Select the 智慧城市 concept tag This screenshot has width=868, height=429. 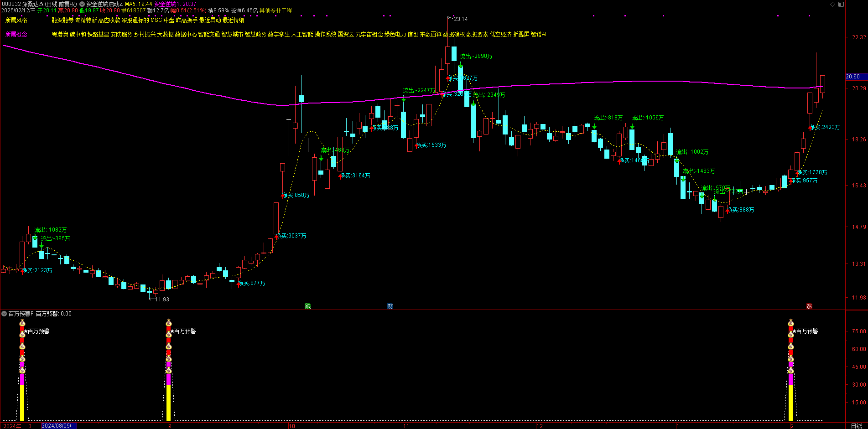point(232,34)
